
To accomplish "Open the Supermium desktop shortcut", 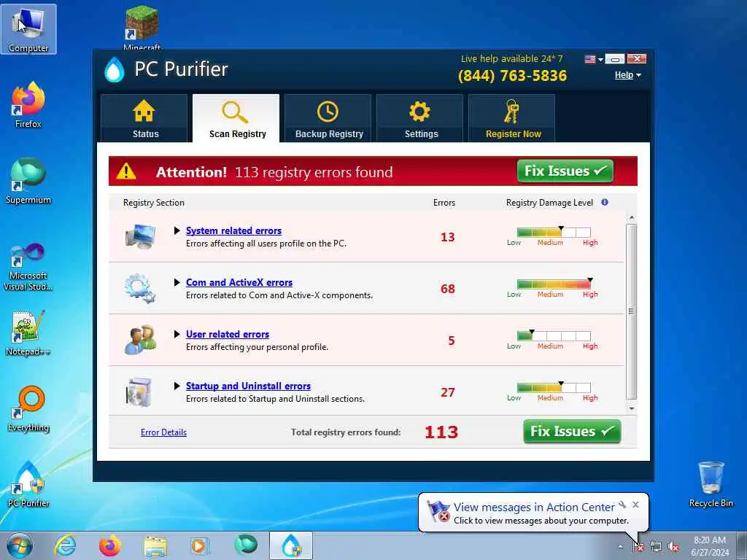I will point(28,181).
